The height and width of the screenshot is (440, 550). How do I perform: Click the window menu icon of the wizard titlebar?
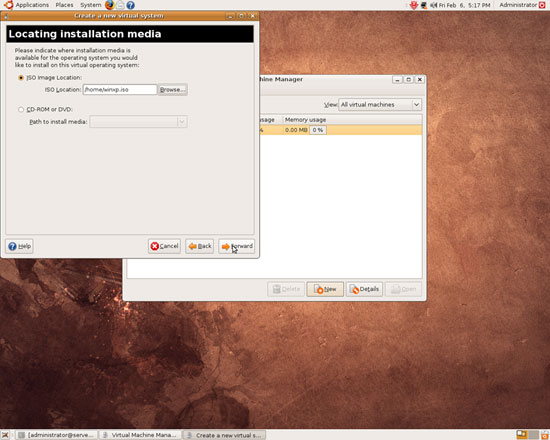click(6, 16)
